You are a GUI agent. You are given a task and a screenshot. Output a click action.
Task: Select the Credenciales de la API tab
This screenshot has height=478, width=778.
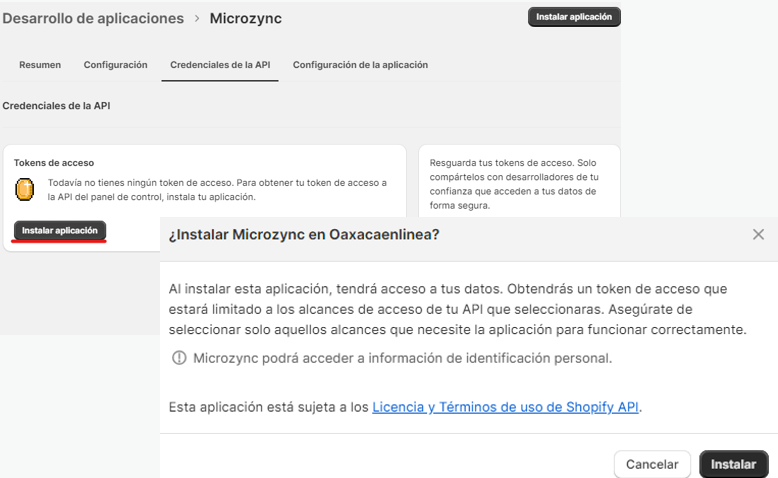(220, 65)
